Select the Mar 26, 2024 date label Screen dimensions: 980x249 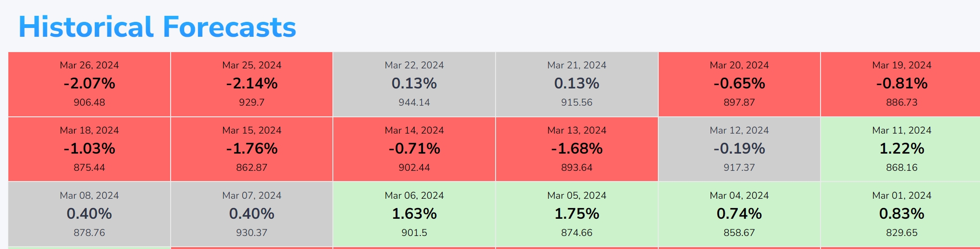(x=89, y=65)
